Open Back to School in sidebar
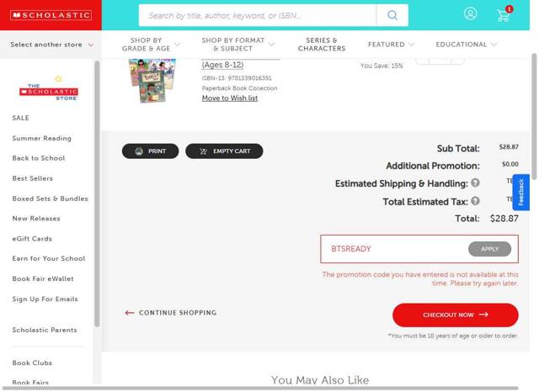 [39, 158]
